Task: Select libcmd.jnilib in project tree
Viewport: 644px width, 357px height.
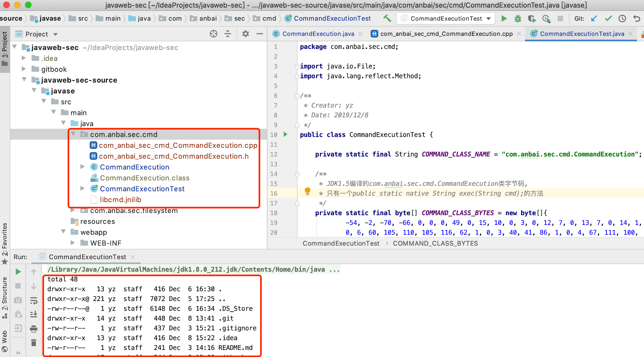Action: point(120,200)
